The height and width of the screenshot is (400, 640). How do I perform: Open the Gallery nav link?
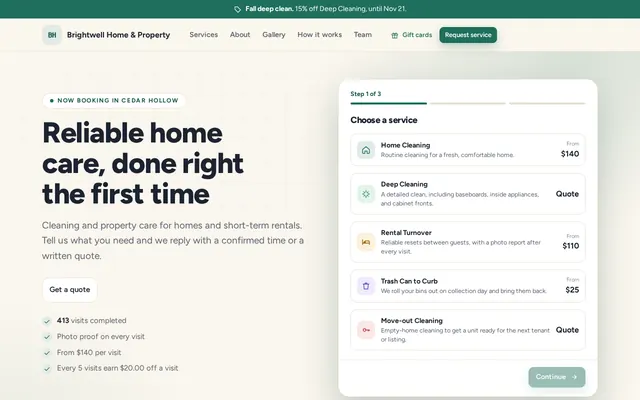click(x=273, y=35)
